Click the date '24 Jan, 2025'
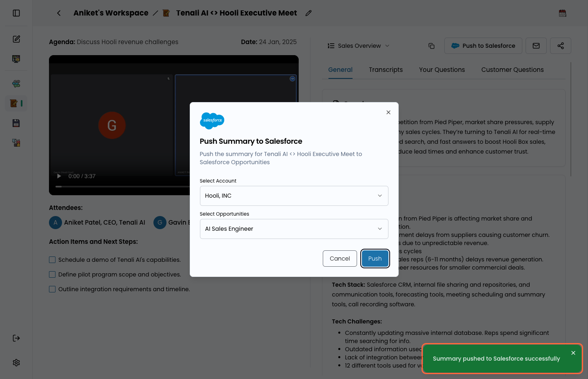This screenshot has width=588, height=379. (x=278, y=42)
